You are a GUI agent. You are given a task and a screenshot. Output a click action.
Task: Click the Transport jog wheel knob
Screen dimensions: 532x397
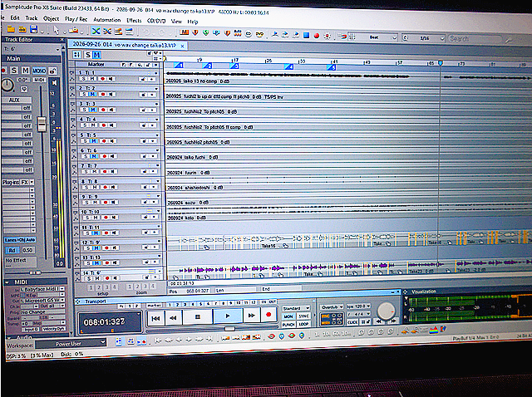pos(386,311)
